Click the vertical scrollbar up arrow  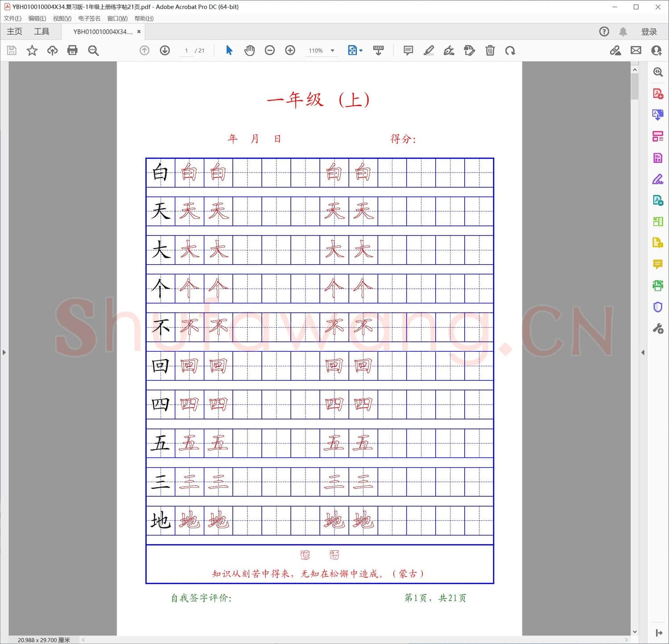635,70
